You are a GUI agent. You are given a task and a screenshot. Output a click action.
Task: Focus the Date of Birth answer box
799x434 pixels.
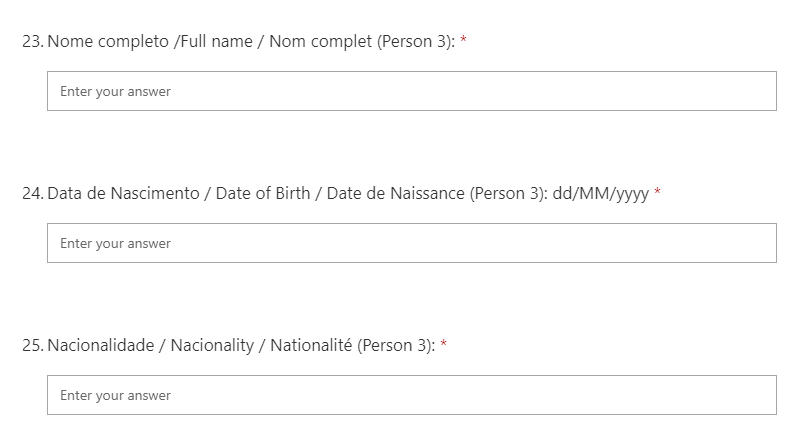tap(411, 243)
